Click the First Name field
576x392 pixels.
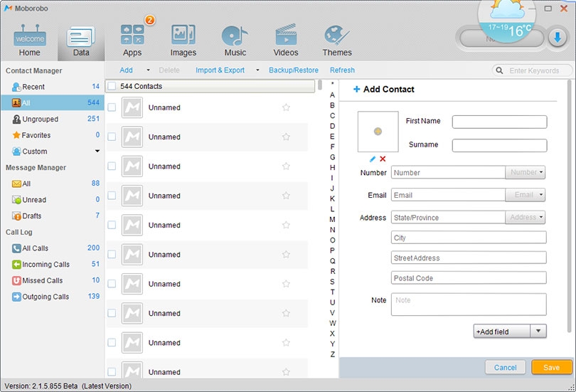pos(500,122)
